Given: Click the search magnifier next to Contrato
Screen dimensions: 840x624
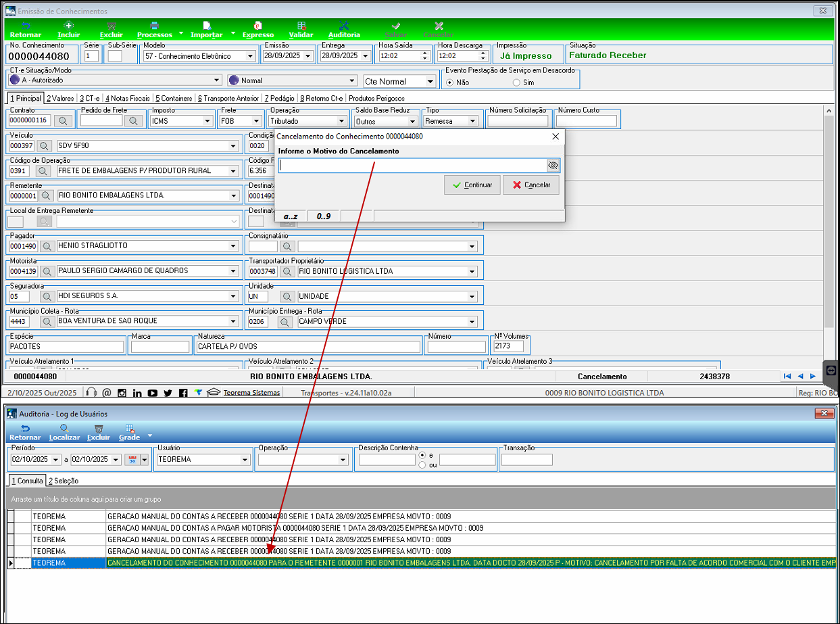Looking at the screenshot, I should tap(63, 121).
